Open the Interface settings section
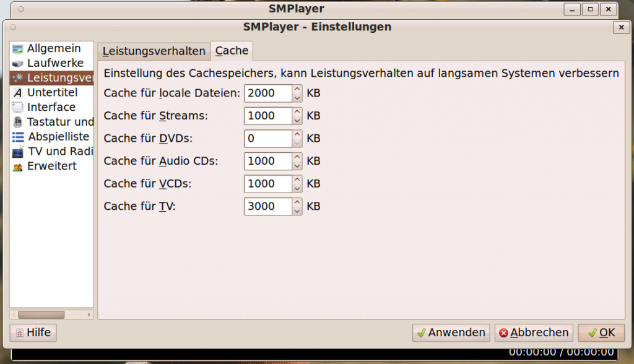Viewport: 634px width, 364px height. coord(52,107)
